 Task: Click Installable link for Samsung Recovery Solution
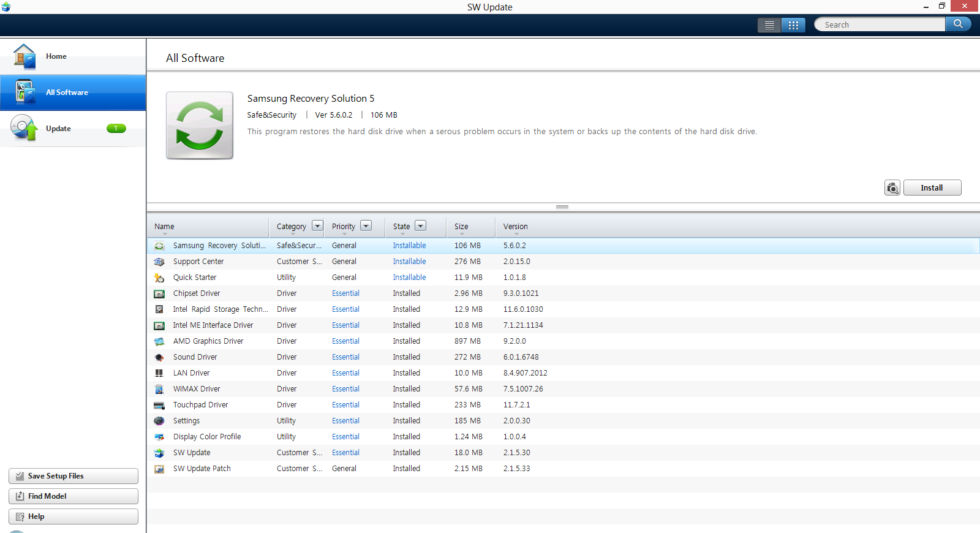coord(409,246)
